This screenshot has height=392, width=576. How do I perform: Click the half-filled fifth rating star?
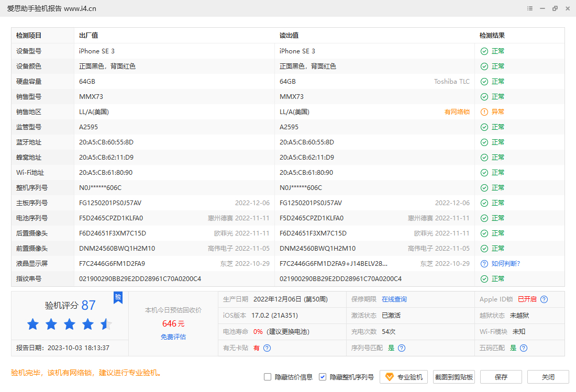(106, 324)
